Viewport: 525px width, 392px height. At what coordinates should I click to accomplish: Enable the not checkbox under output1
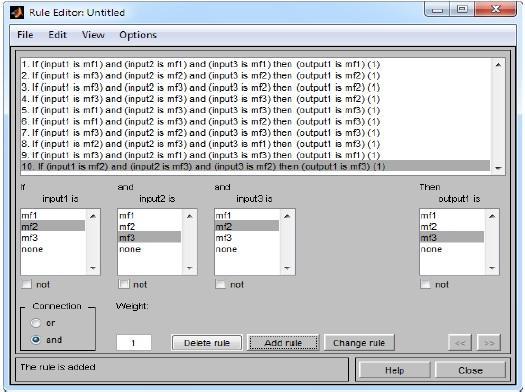pos(425,284)
